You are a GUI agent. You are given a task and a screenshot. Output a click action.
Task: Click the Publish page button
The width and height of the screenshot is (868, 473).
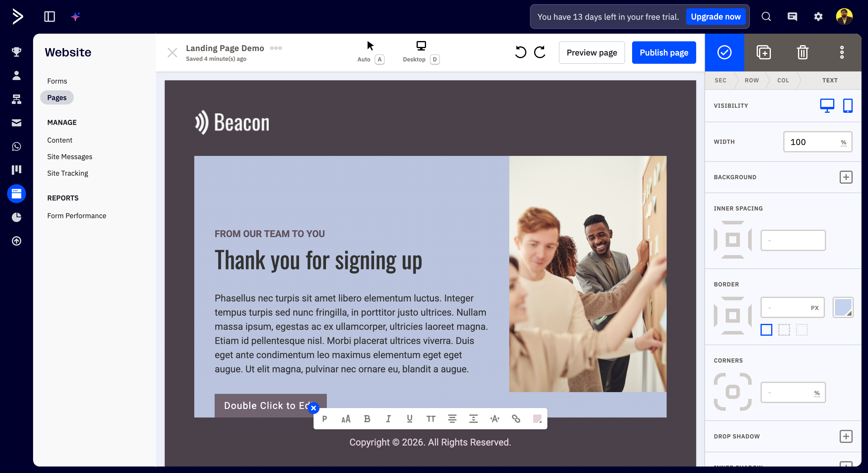click(x=664, y=53)
